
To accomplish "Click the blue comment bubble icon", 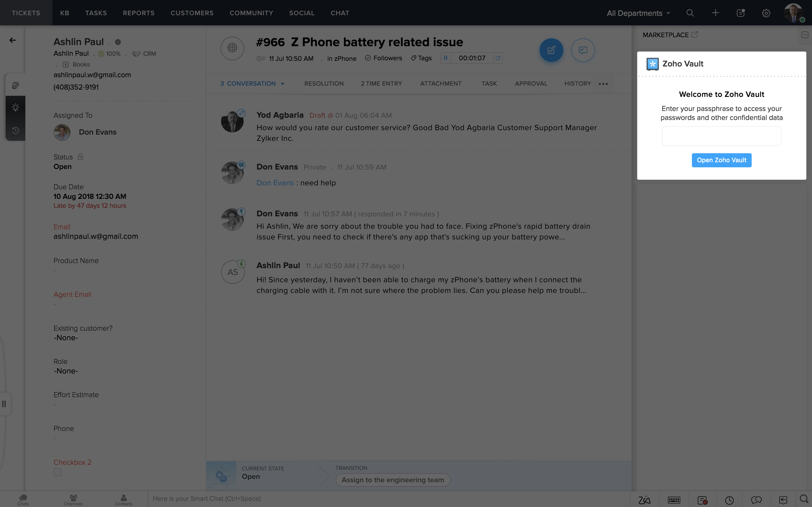I will [x=583, y=50].
